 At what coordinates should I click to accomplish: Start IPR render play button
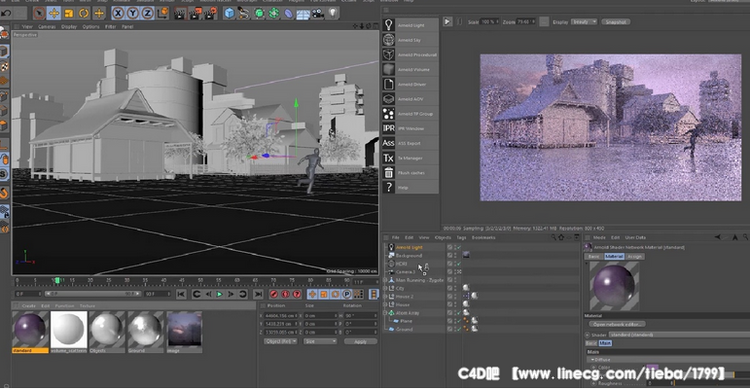447,22
